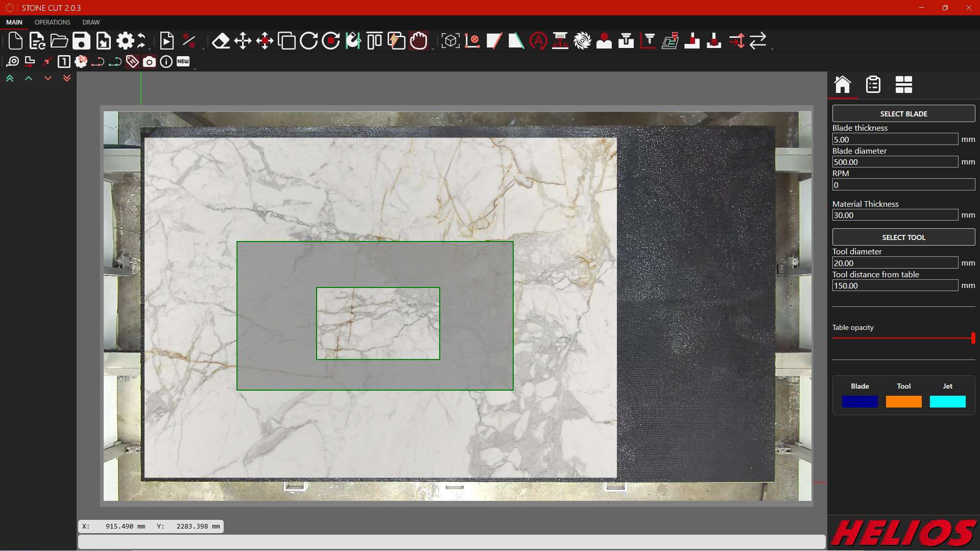Select the eraser tool
The width and height of the screenshot is (980, 551).
tap(221, 41)
